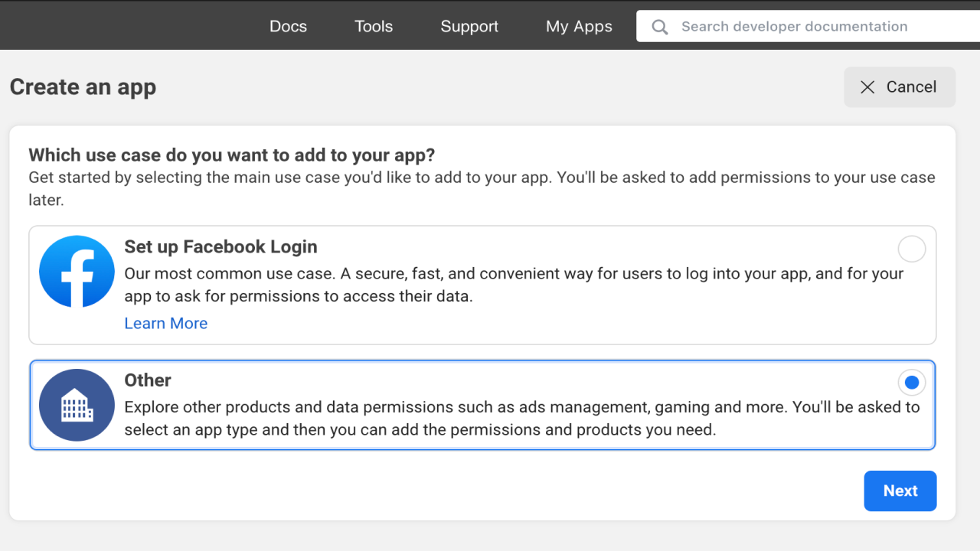Open the Tools menu
Screen dimensions: 980x551
coord(374,26)
